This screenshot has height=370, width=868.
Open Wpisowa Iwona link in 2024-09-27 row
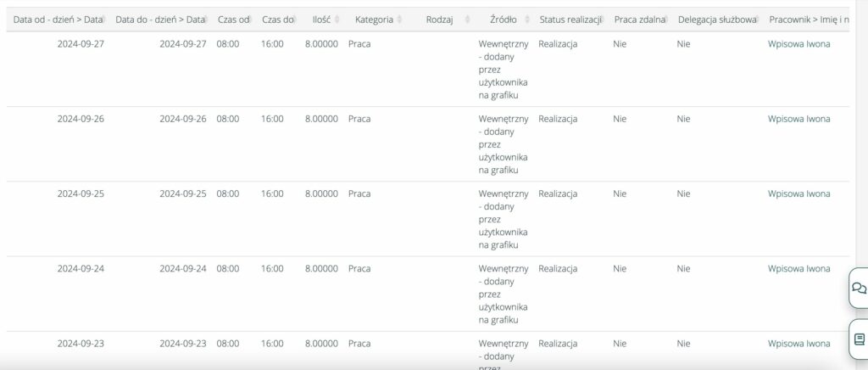pos(798,44)
